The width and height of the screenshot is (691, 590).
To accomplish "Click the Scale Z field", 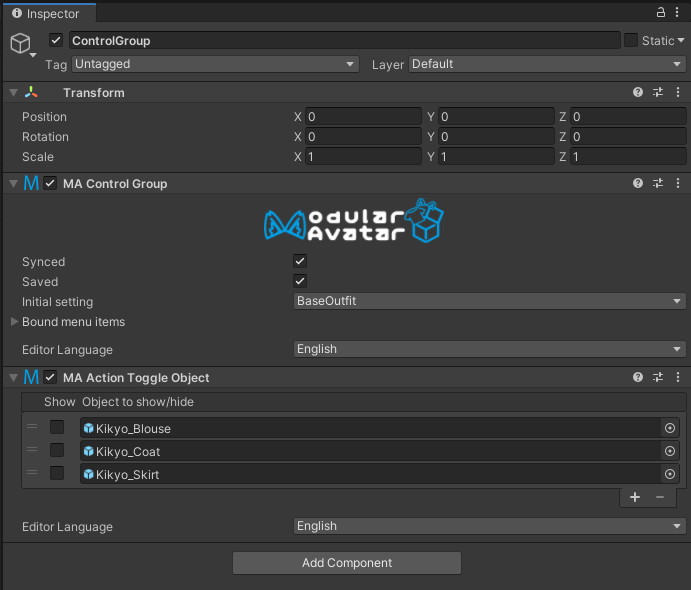I will click(x=628, y=156).
